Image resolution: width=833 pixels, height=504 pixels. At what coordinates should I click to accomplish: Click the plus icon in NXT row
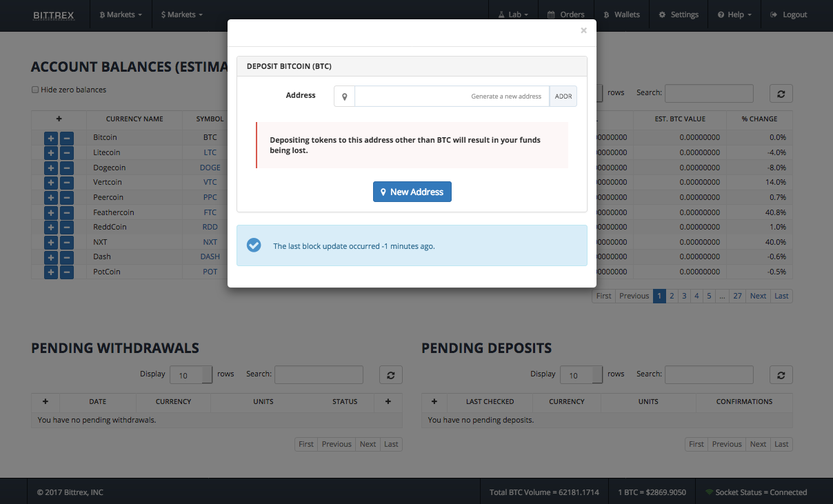tap(51, 242)
